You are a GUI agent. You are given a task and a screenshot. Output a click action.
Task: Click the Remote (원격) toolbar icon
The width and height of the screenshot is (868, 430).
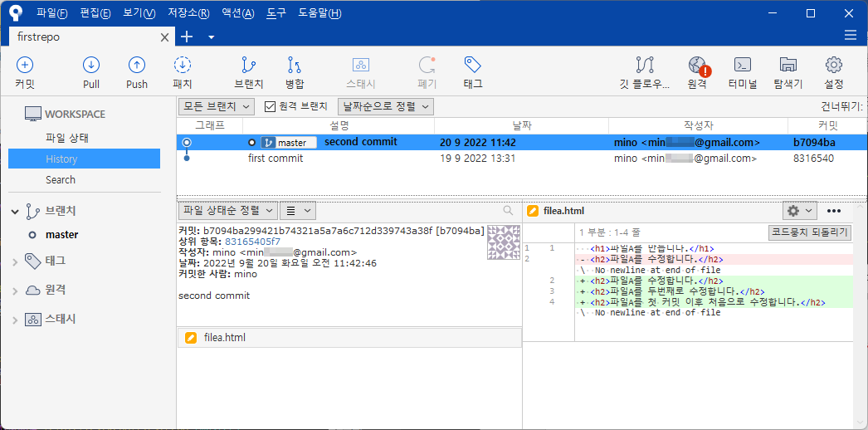pyautogui.click(x=698, y=66)
